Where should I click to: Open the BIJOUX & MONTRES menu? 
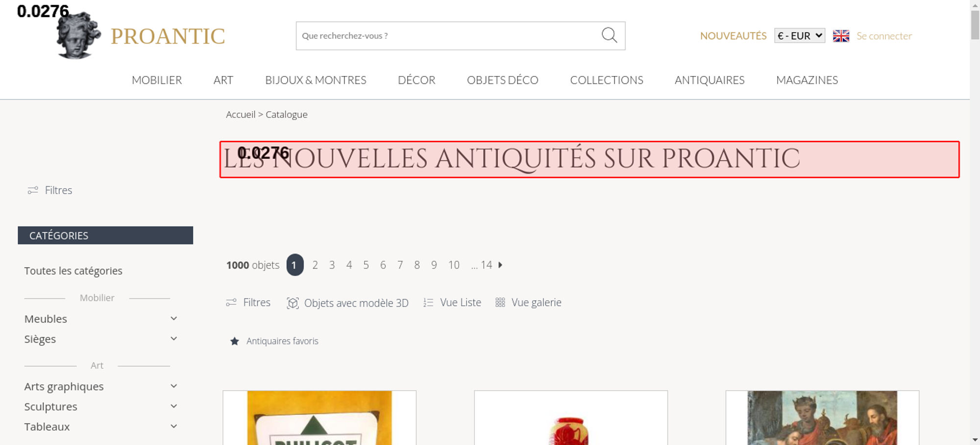316,80
